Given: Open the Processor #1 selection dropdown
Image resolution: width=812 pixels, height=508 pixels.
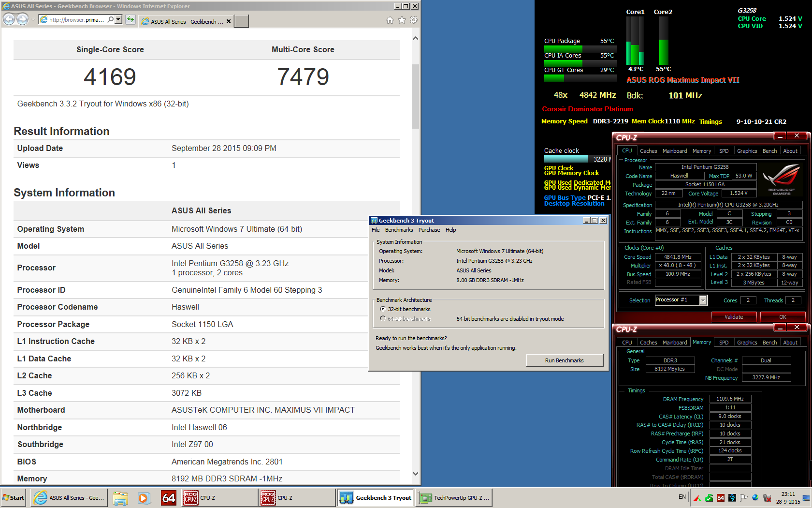Looking at the screenshot, I should [703, 300].
